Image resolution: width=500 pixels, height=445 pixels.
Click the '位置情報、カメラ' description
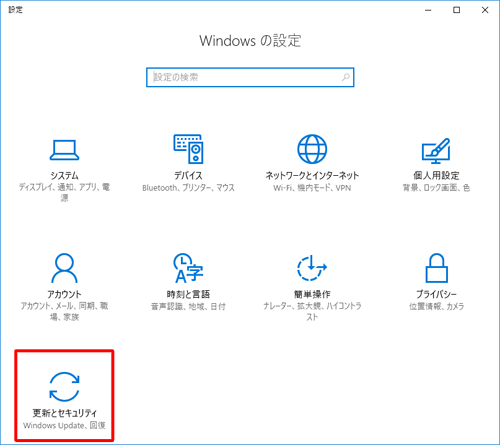pos(436,306)
